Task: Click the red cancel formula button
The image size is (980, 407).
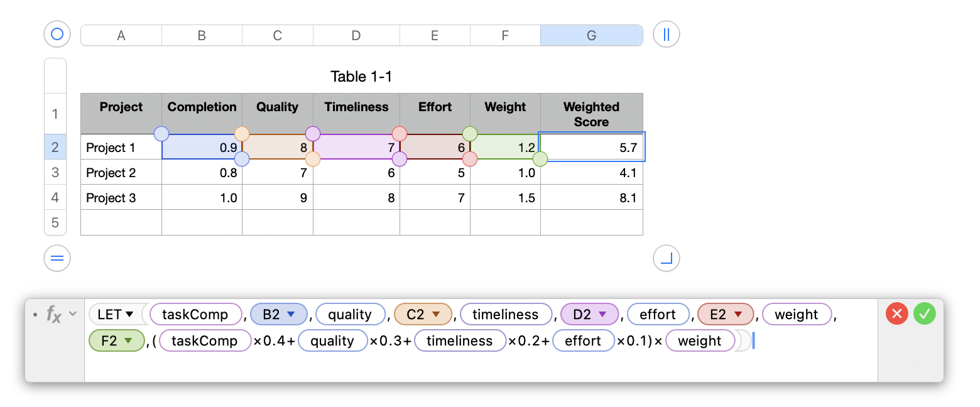Action: click(x=897, y=313)
